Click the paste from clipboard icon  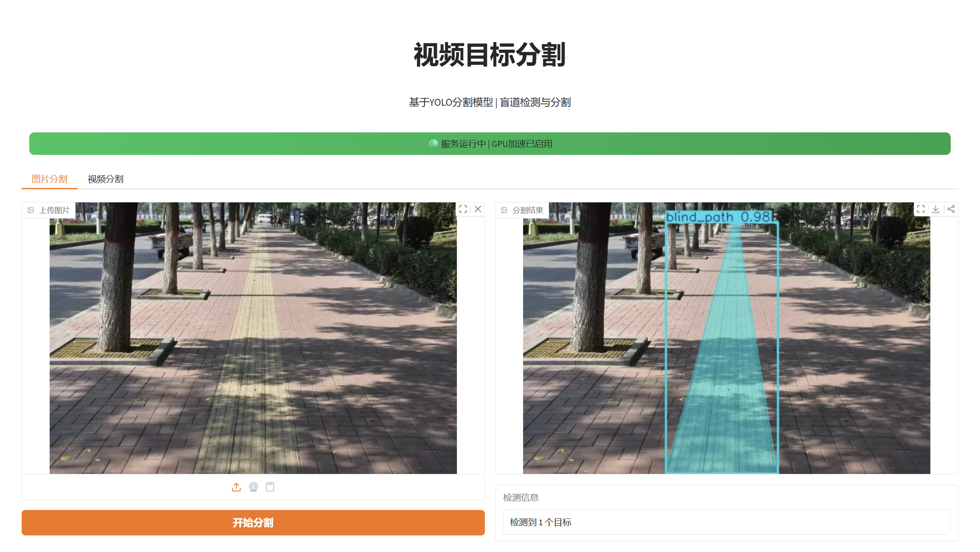coord(270,487)
